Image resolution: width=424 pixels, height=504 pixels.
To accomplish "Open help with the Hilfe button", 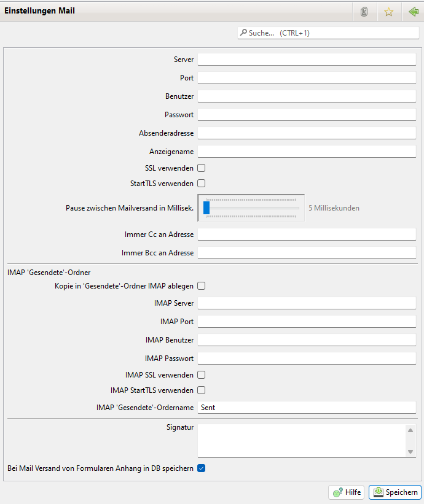I will pyautogui.click(x=347, y=492).
